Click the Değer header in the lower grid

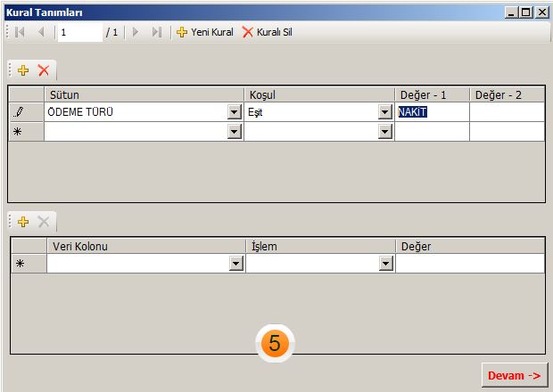[x=470, y=246]
